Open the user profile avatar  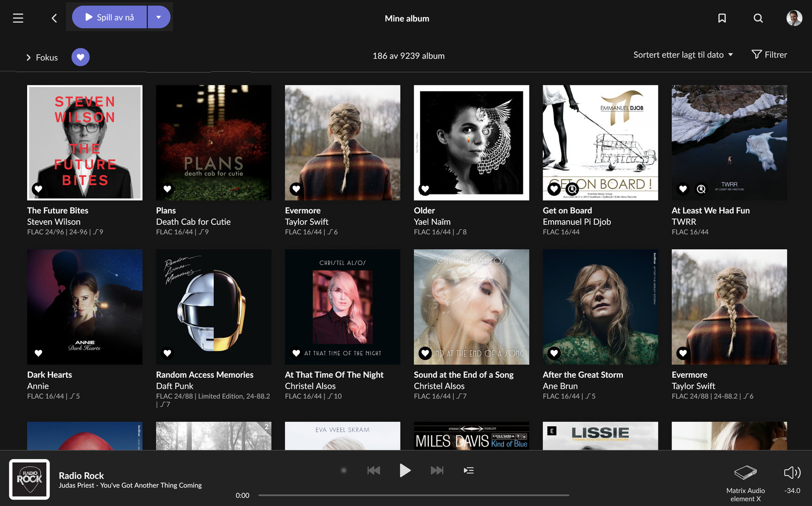pyautogui.click(x=794, y=18)
